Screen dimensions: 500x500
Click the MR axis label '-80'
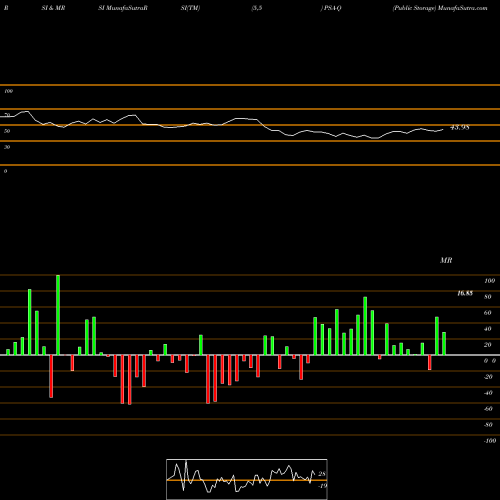[488, 425]
